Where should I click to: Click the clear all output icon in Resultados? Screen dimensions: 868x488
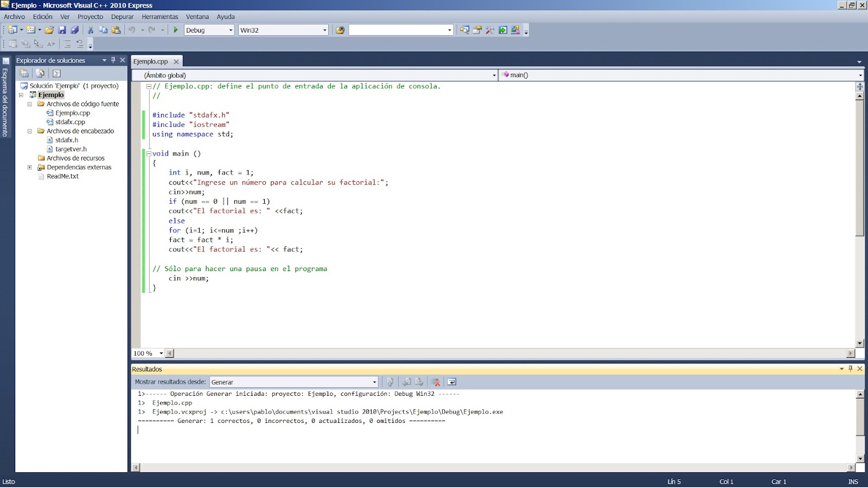click(x=436, y=382)
